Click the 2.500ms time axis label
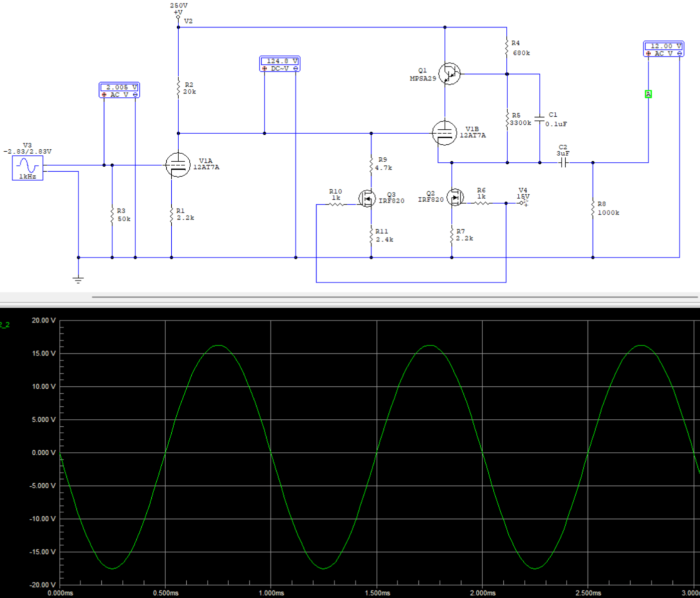Viewport: 700px width, 598px height. (588, 593)
